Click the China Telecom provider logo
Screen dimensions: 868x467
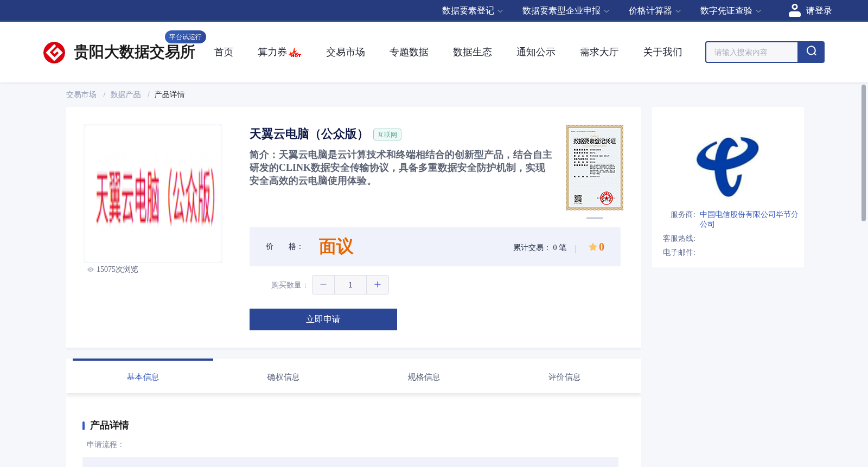coord(727,167)
